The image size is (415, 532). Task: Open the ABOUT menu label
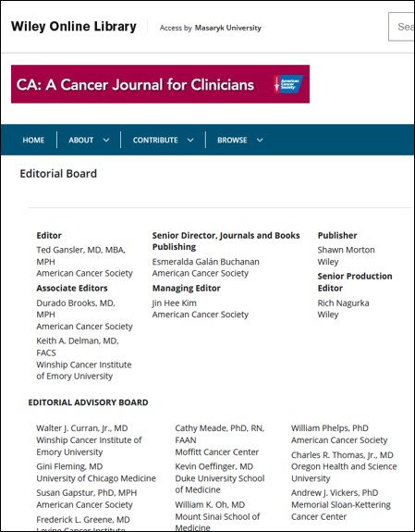coord(81,140)
